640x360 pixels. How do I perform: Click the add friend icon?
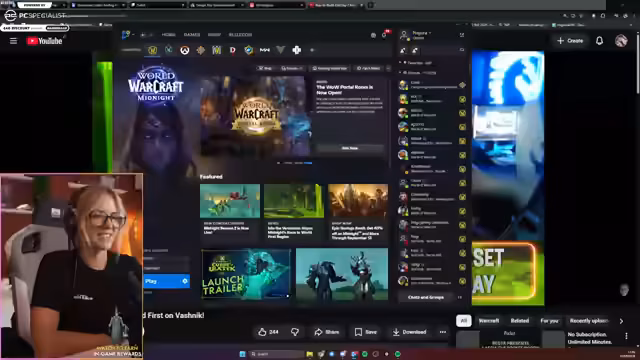pos(403,50)
